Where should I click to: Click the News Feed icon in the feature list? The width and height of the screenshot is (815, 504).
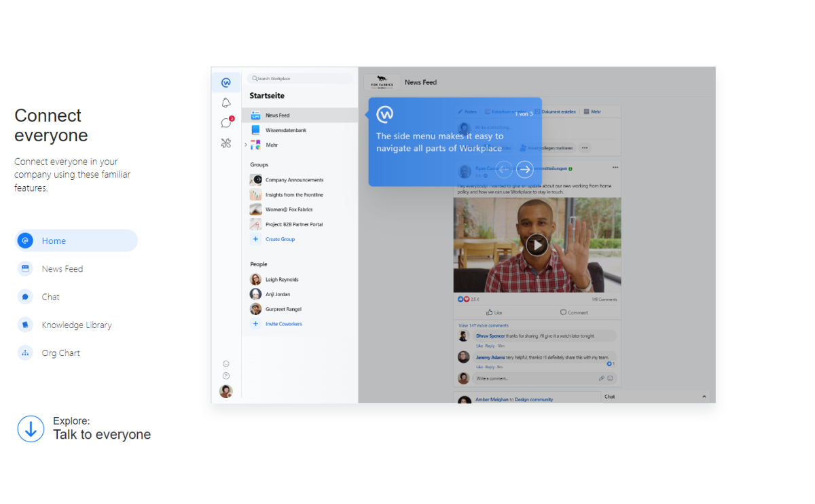tap(25, 268)
